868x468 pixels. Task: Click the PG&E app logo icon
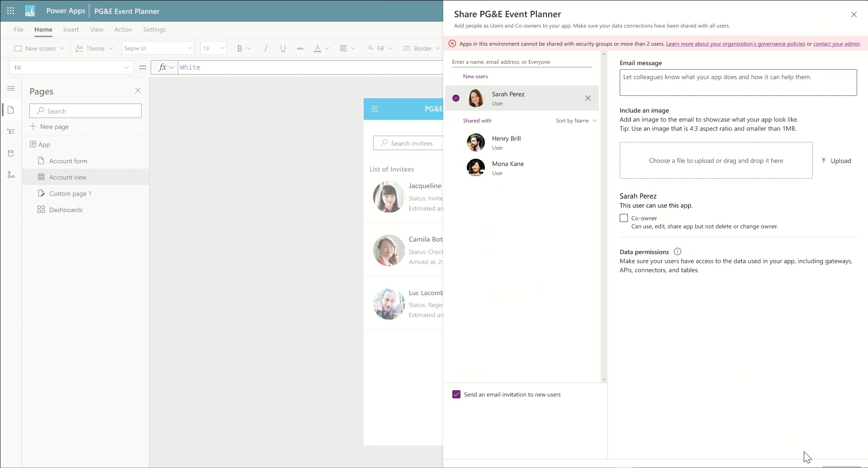point(30,11)
